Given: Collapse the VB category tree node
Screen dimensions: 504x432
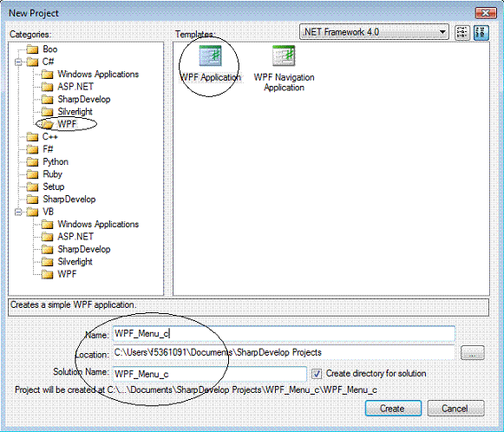Looking at the screenshot, I should (x=18, y=212).
